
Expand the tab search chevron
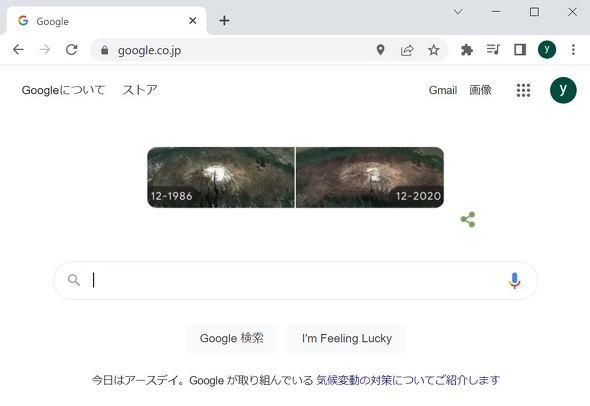coord(458,12)
